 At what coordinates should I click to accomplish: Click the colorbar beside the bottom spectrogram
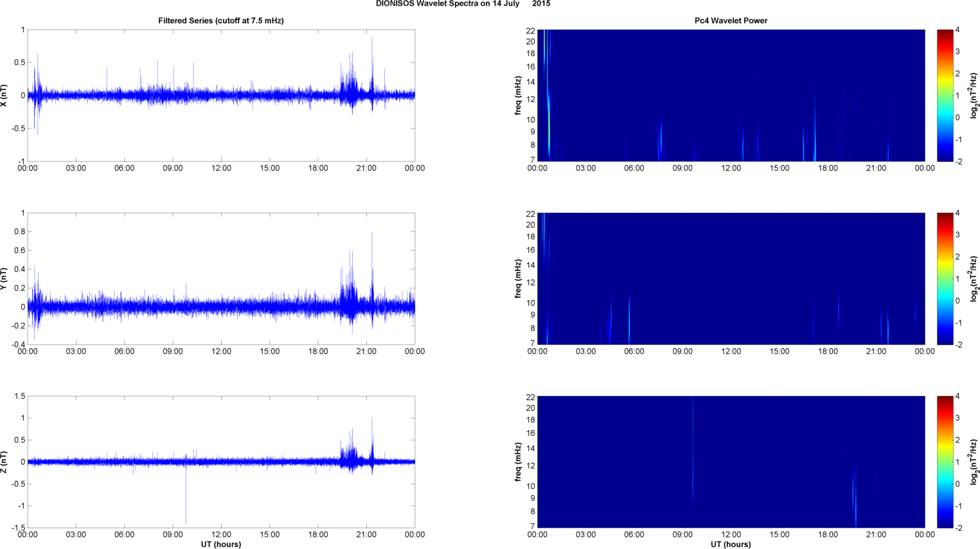[x=945, y=462]
